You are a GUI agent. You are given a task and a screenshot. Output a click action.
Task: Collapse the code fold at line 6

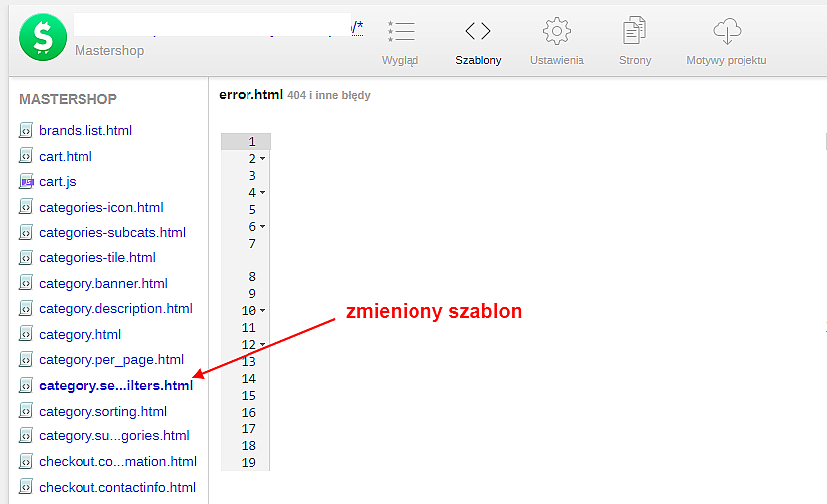click(x=262, y=227)
